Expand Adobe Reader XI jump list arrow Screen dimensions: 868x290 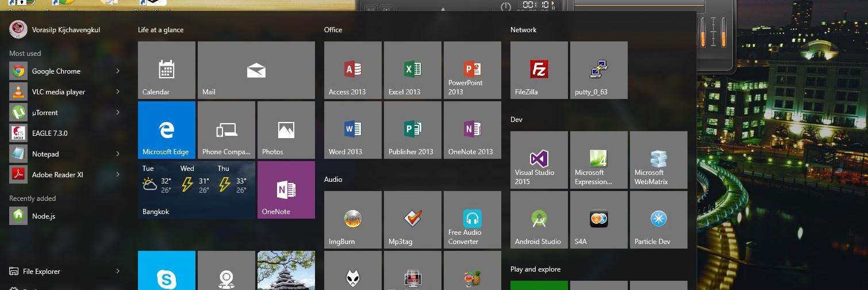[118, 175]
